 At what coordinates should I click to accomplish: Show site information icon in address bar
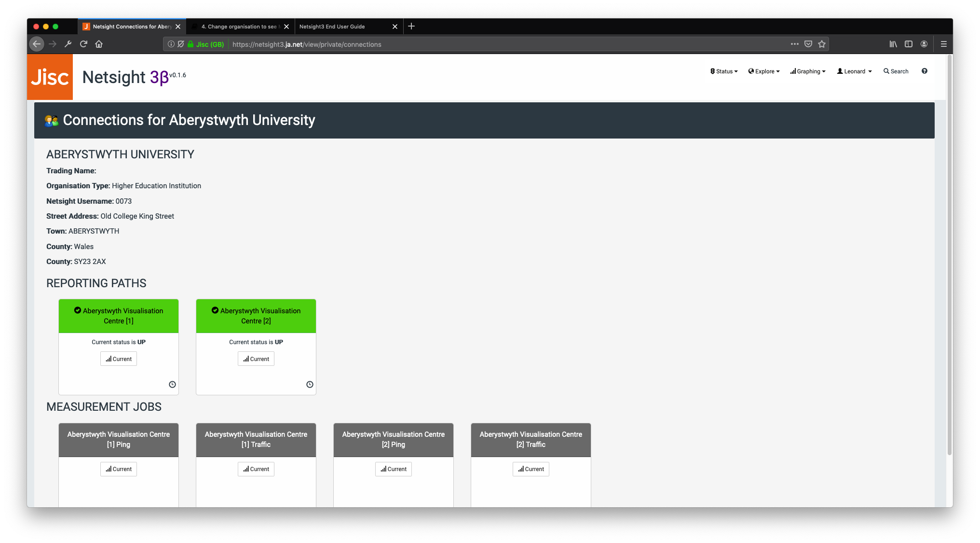(171, 44)
